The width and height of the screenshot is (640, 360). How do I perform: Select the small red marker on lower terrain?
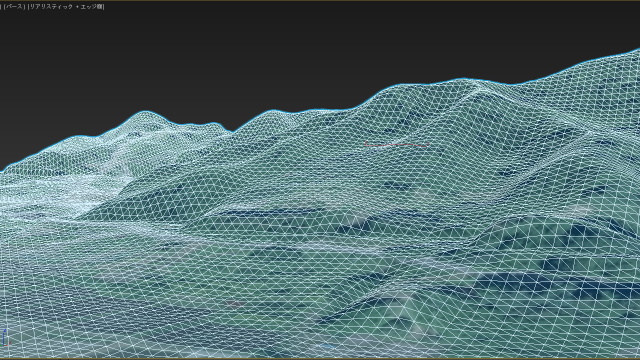[233, 303]
